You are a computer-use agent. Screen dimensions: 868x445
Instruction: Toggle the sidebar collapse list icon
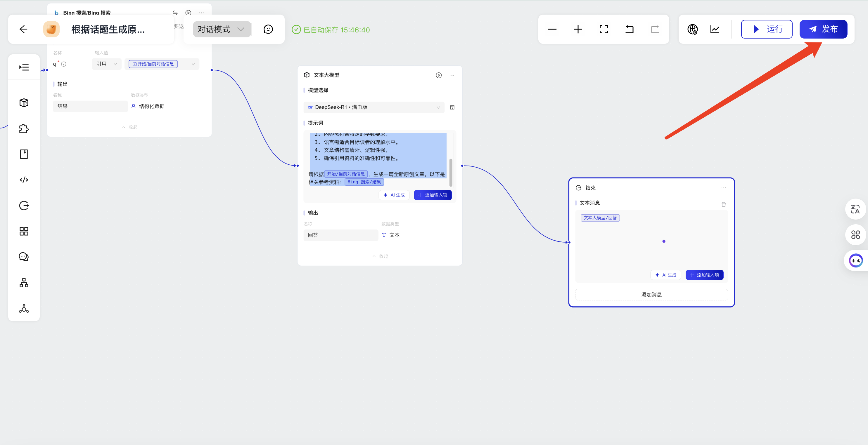point(24,67)
